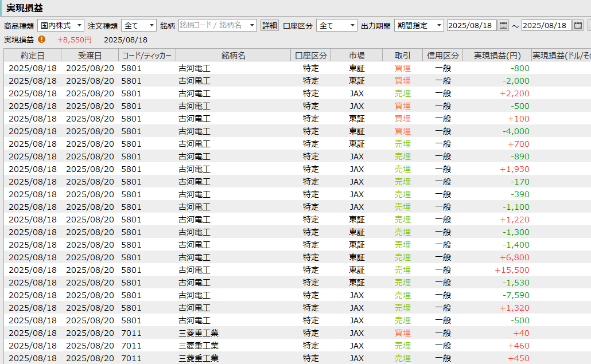Sort by 実現損益(円) column header
Viewport: 591px width, 364px height.
click(x=497, y=56)
